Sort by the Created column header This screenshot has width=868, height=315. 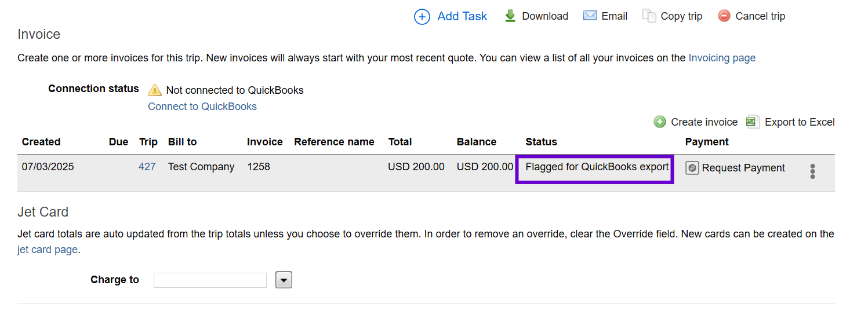41,142
